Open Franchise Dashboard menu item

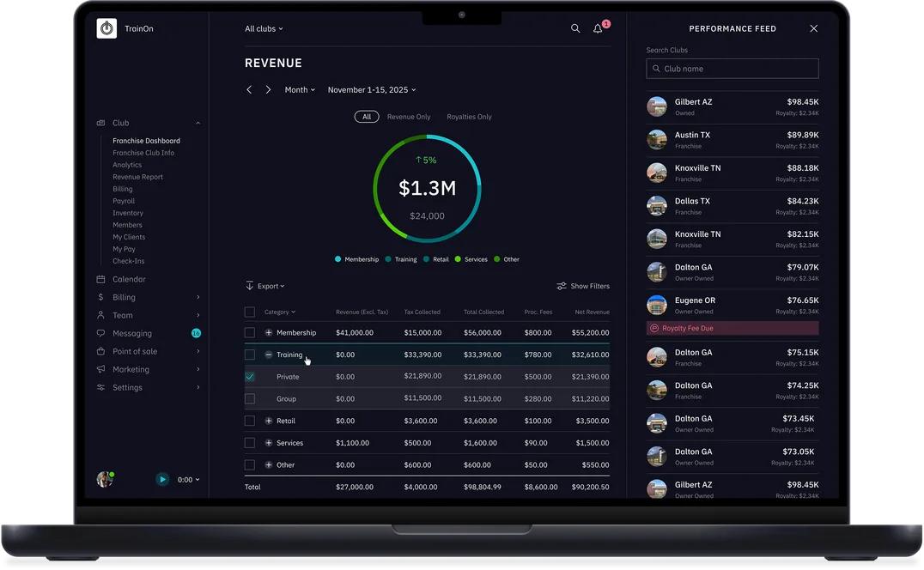(147, 141)
